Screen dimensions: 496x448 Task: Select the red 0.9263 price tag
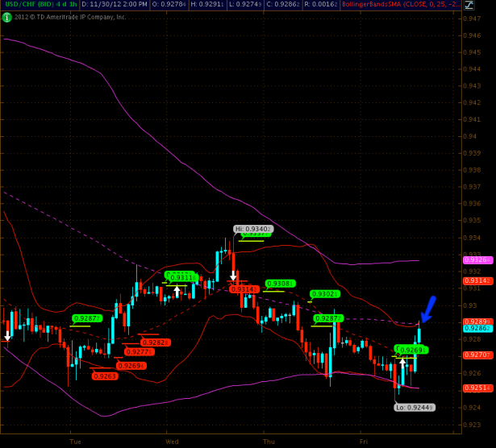104,375
